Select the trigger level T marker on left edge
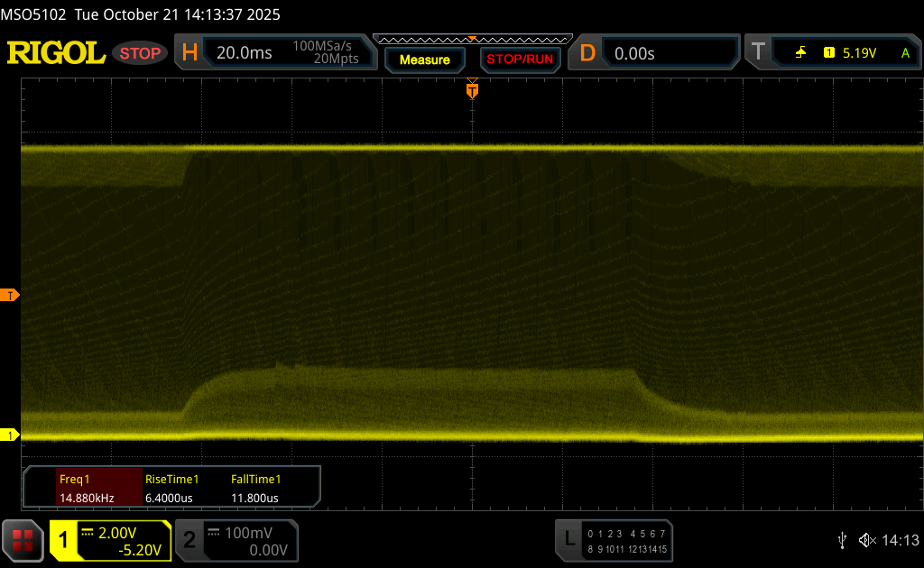 coord(10,296)
